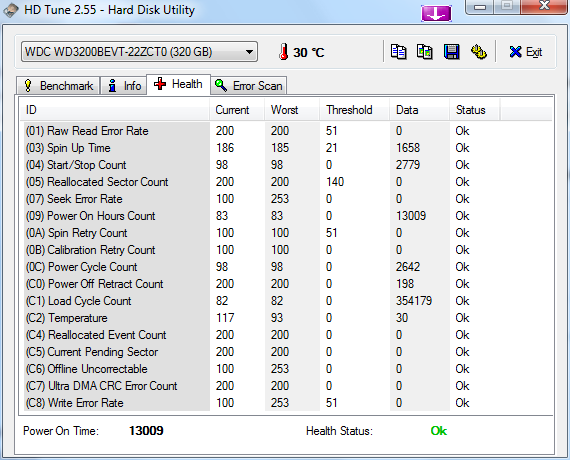Click the data value 13009 in the table
This screenshot has height=460, width=570.
coord(411,216)
